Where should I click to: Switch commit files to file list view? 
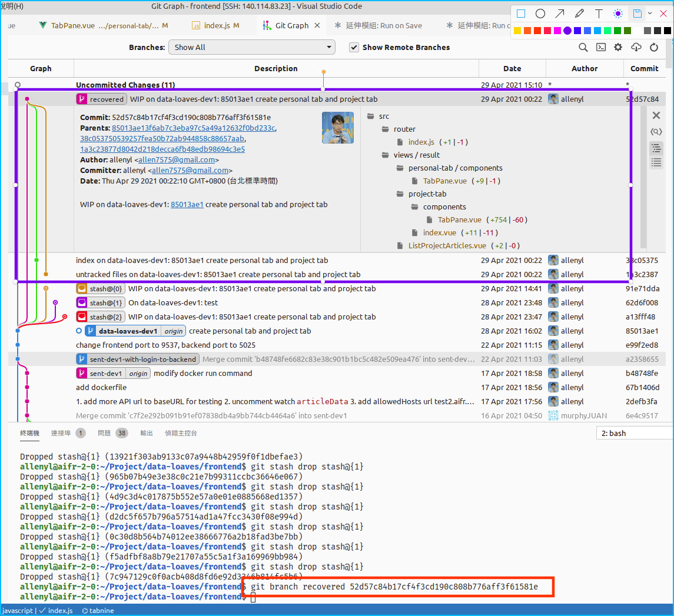tap(656, 162)
